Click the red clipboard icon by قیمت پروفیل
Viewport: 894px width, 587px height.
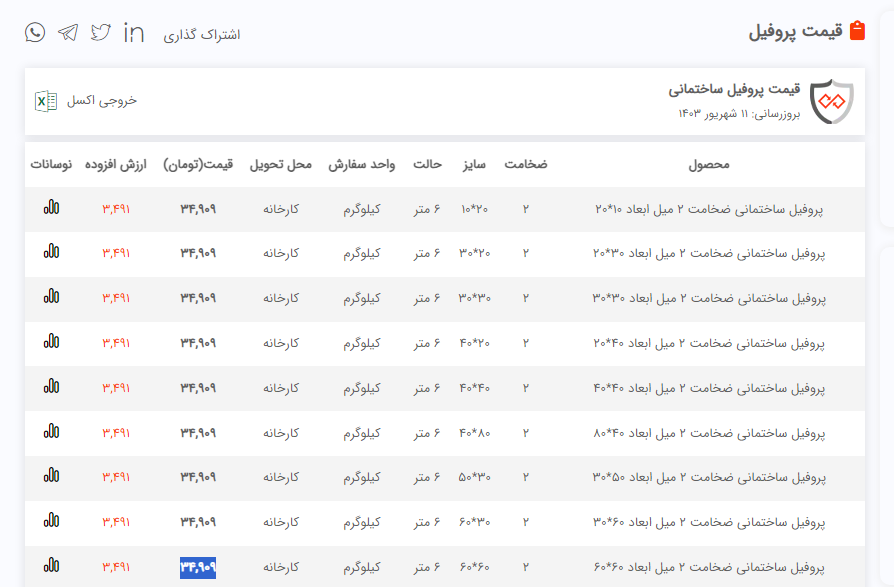point(857,31)
